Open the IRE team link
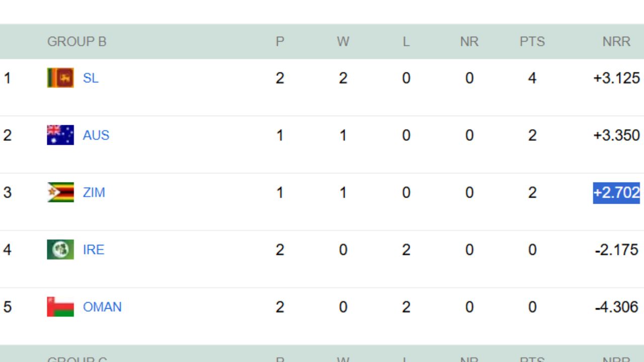The width and height of the screenshot is (644, 362). (x=94, y=250)
